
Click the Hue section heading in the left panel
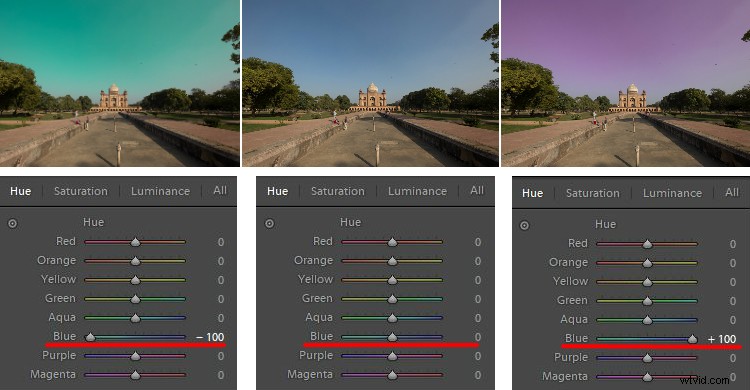pos(93,222)
